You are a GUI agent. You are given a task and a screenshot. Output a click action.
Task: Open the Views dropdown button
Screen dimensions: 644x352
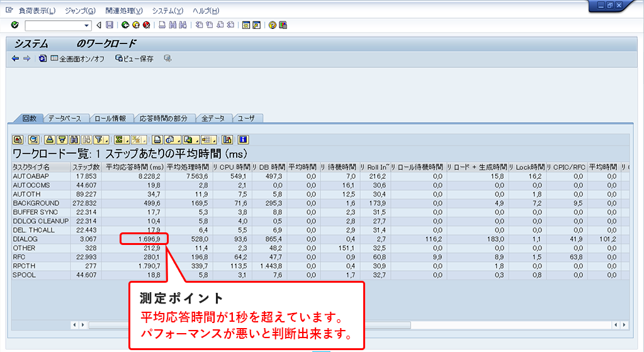pos(172,140)
